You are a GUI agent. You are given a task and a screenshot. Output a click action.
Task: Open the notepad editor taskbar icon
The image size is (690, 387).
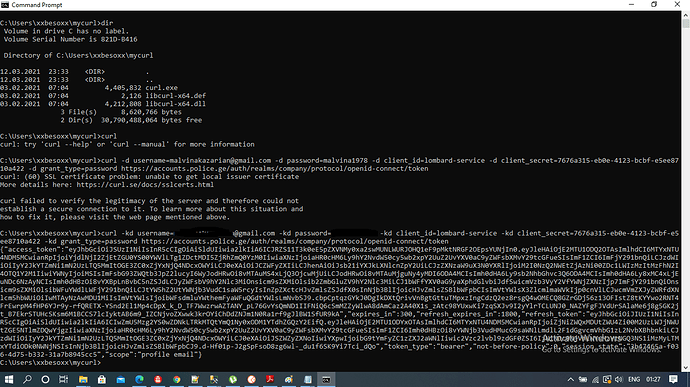(x=195, y=380)
